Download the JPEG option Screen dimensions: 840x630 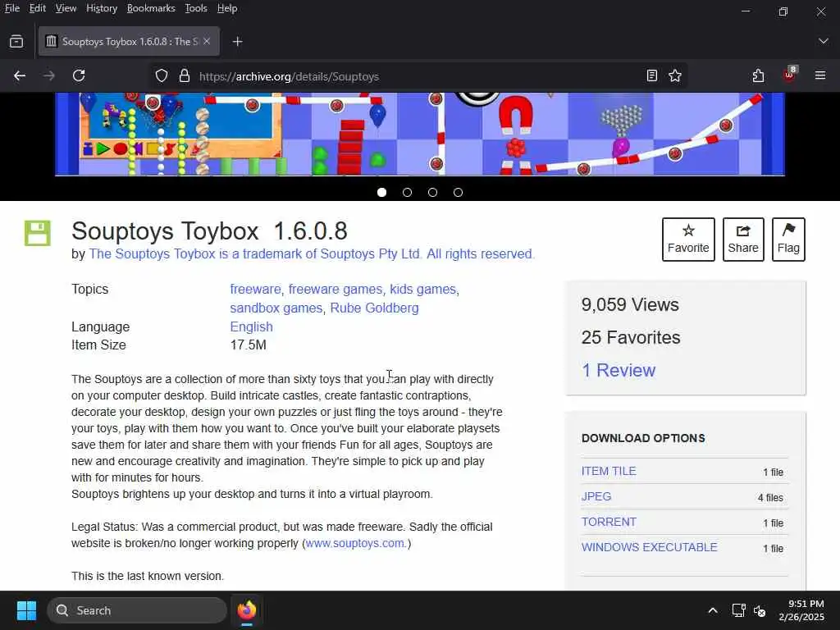coord(596,496)
